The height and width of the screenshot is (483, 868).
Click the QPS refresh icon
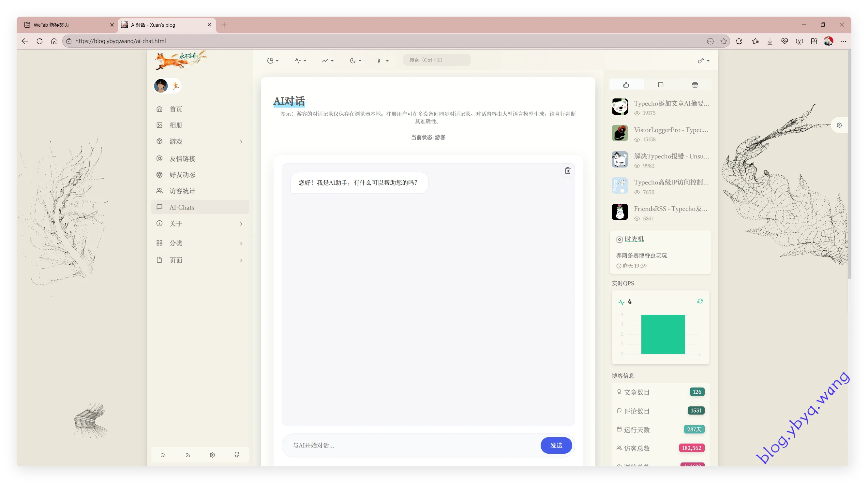coord(700,301)
